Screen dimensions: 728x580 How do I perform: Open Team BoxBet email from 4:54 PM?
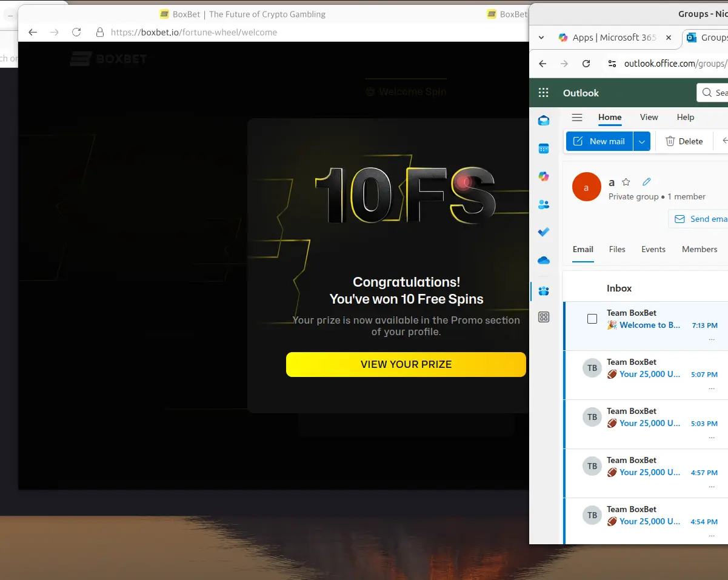click(646, 521)
